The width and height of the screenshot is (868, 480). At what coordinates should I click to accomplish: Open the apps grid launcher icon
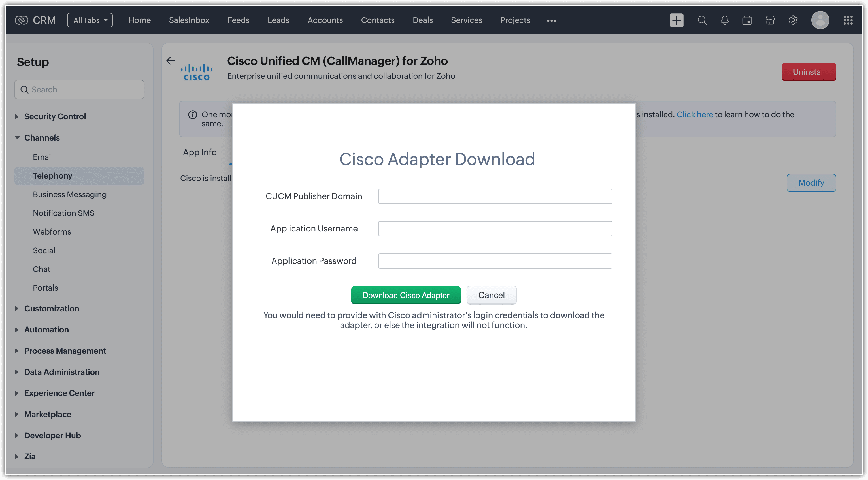[x=848, y=20]
